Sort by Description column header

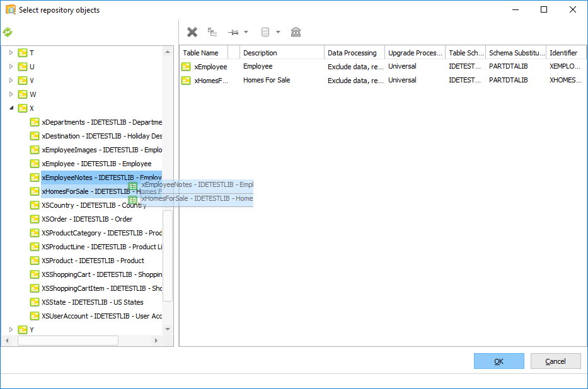pos(282,53)
